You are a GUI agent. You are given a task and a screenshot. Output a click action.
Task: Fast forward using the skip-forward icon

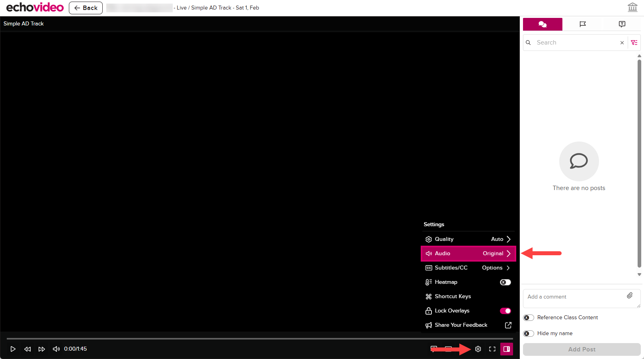[x=42, y=349]
